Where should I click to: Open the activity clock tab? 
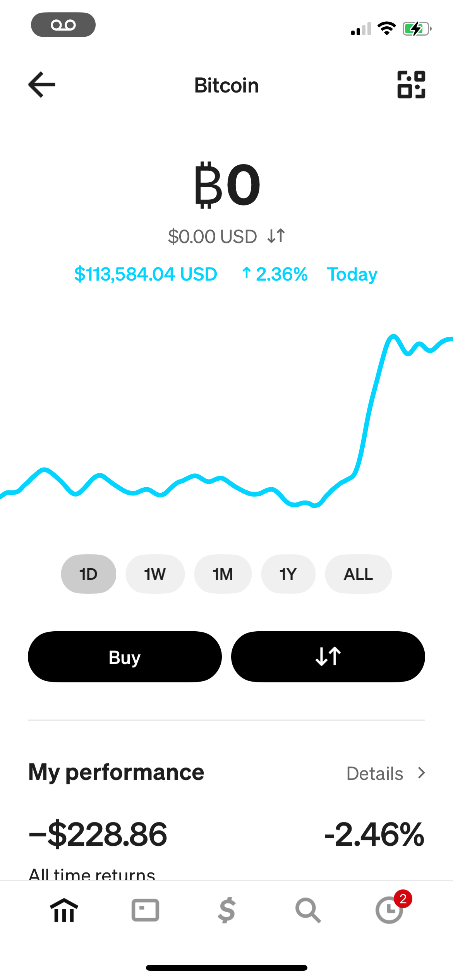390,910
